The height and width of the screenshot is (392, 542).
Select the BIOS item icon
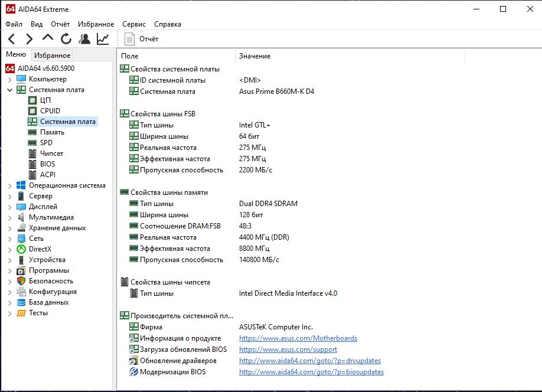[32, 164]
